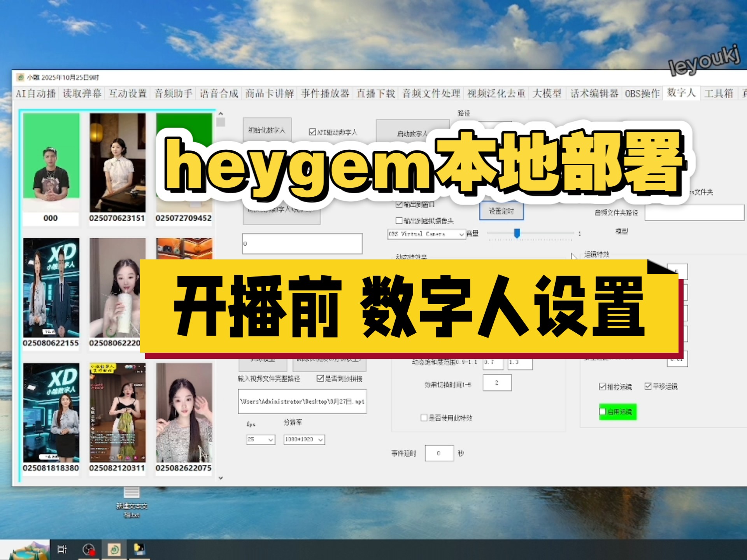Switch to the 事件播放器 tab
Viewport: 747px width, 560px height.
point(325,94)
